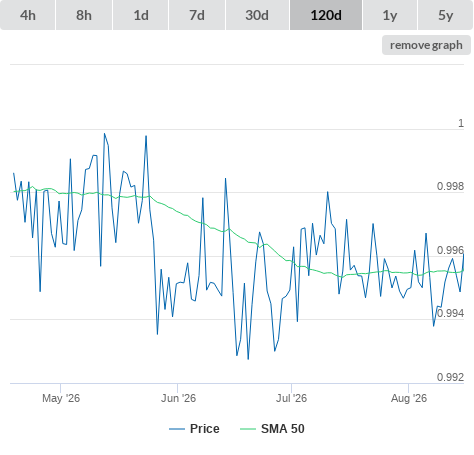Switch chart to the 1y range

pyautogui.click(x=390, y=15)
